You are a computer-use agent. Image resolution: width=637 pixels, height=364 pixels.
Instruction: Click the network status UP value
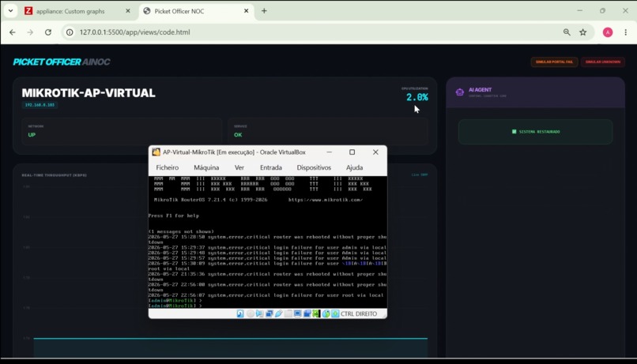click(x=32, y=135)
